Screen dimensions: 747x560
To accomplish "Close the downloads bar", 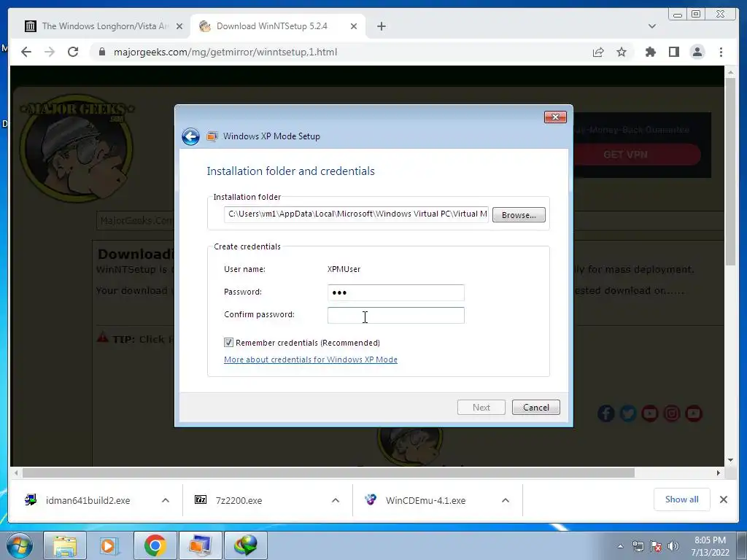I will [723, 499].
